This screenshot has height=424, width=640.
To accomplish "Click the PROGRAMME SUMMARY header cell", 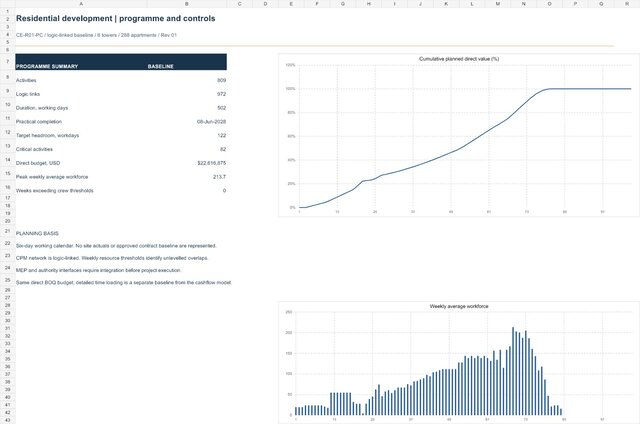I will (x=81, y=62).
